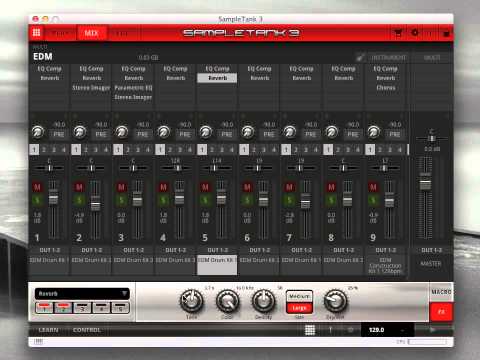
Task: Click the CONTROL button
Action: pos(87,330)
